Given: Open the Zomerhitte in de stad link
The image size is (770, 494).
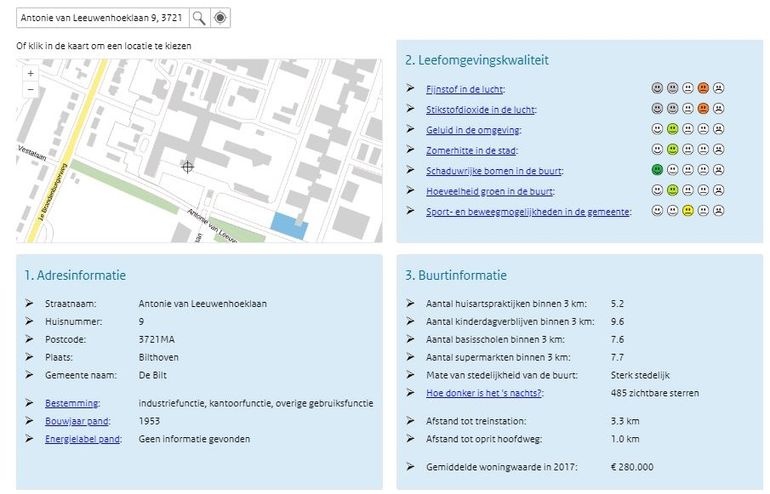Looking at the screenshot, I should [471, 151].
